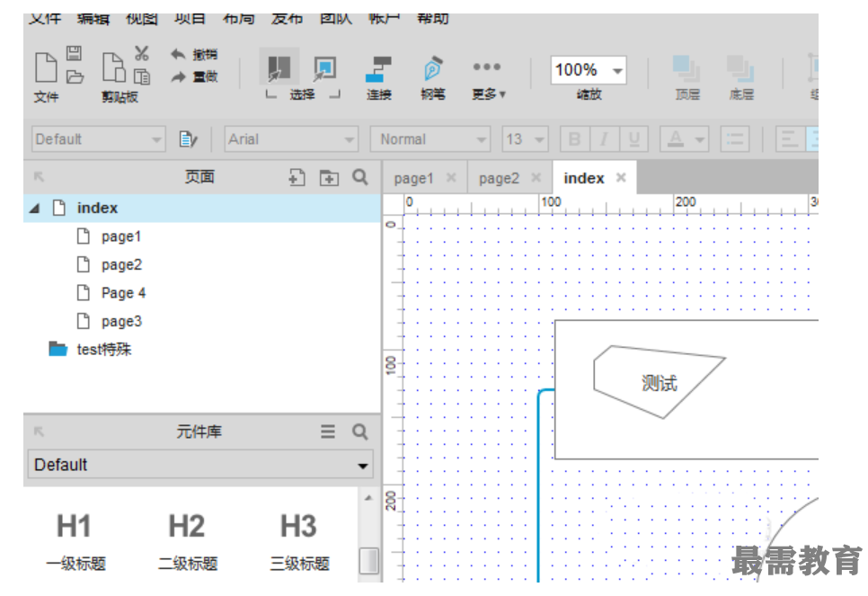The image size is (868, 596).
Task: Click the bullet list icon
Action: coord(735,139)
